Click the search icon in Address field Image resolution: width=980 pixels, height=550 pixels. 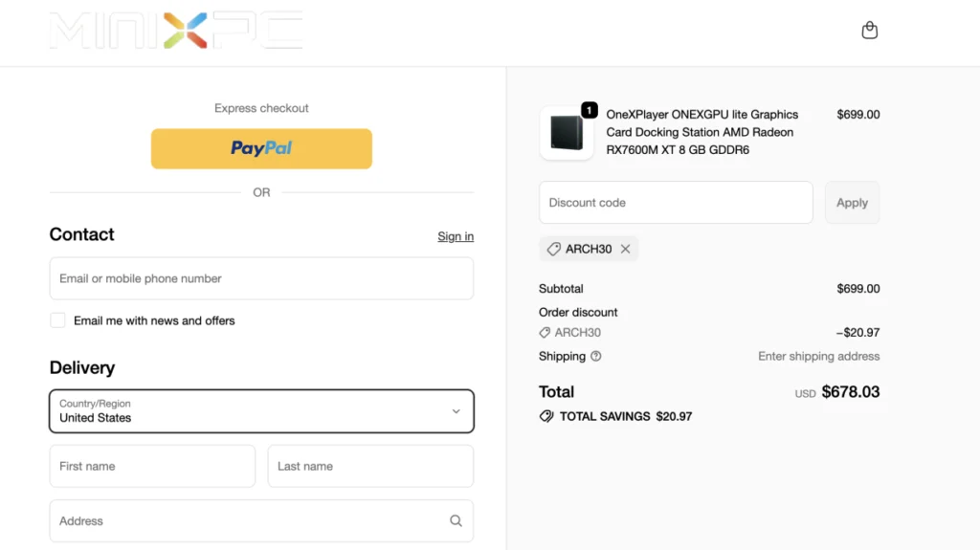pos(456,521)
